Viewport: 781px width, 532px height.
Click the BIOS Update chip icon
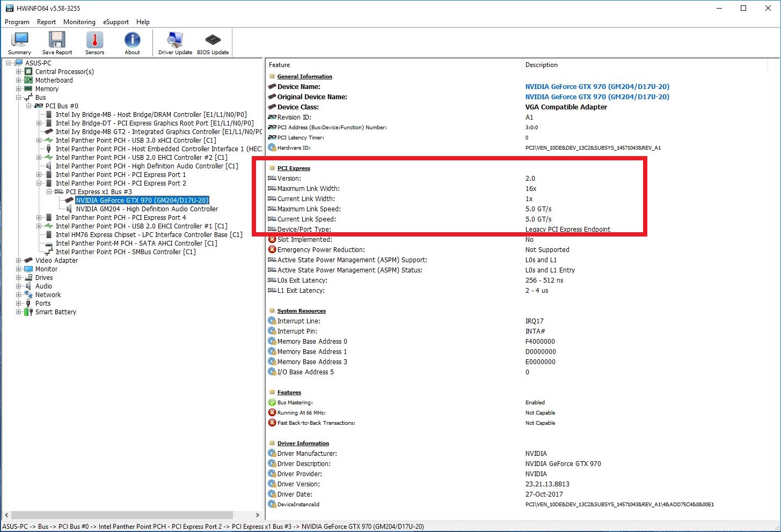(x=213, y=40)
